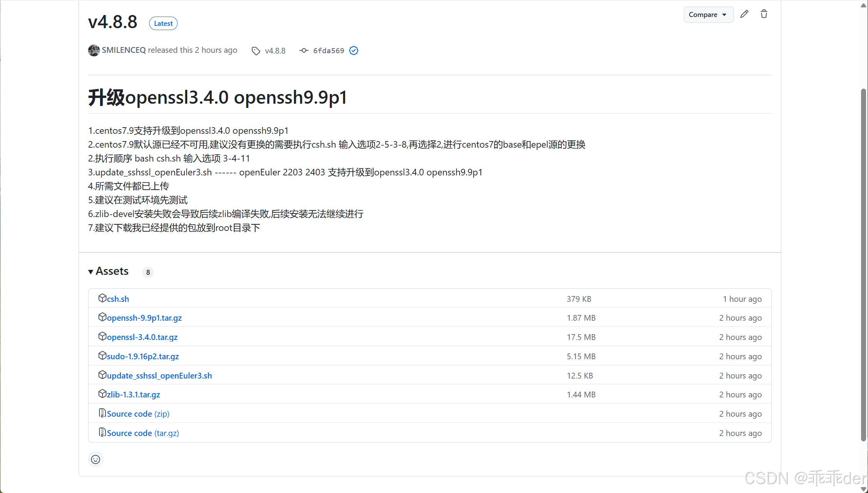This screenshot has width=868, height=493.
Task: Download sudo-1.9.16p2.tar.gz asset
Action: (143, 357)
